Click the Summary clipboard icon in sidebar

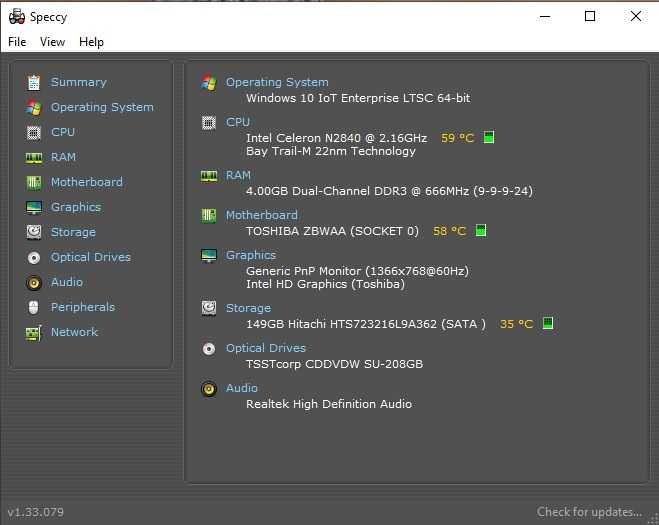coord(34,83)
